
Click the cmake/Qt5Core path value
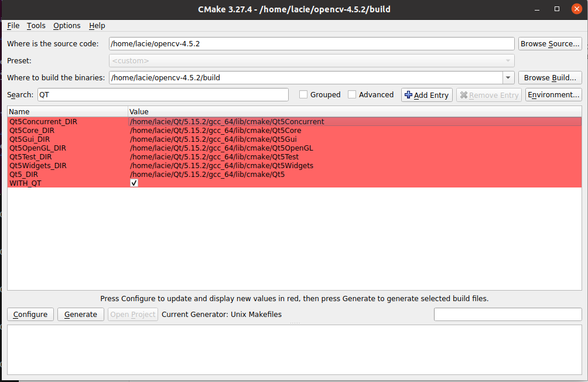(x=216, y=131)
